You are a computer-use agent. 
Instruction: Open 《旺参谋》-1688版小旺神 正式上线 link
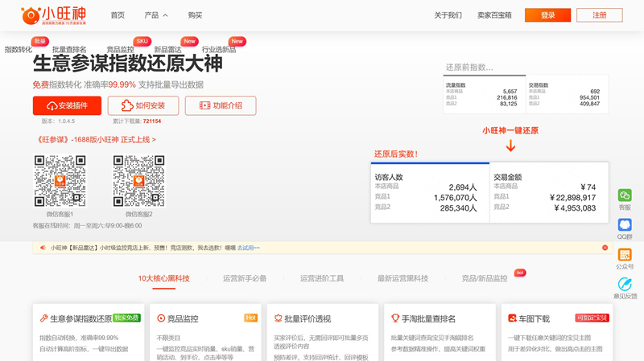[96, 139]
